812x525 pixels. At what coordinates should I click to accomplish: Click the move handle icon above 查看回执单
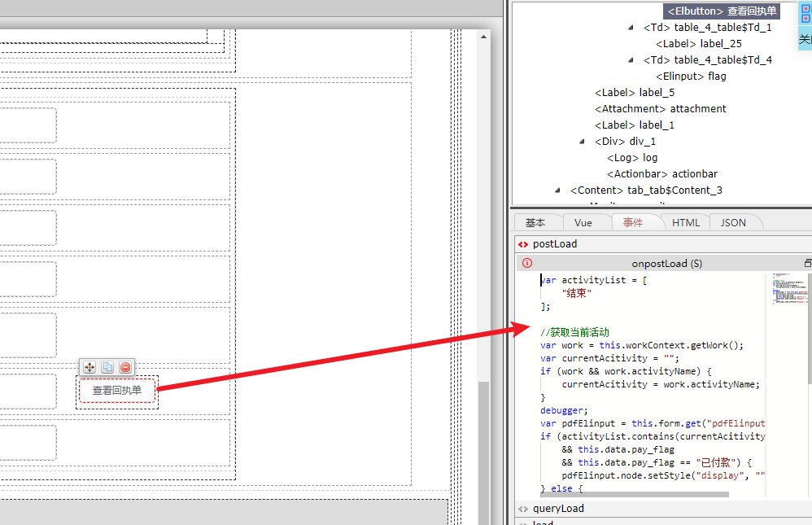pyautogui.click(x=89, y=367)
